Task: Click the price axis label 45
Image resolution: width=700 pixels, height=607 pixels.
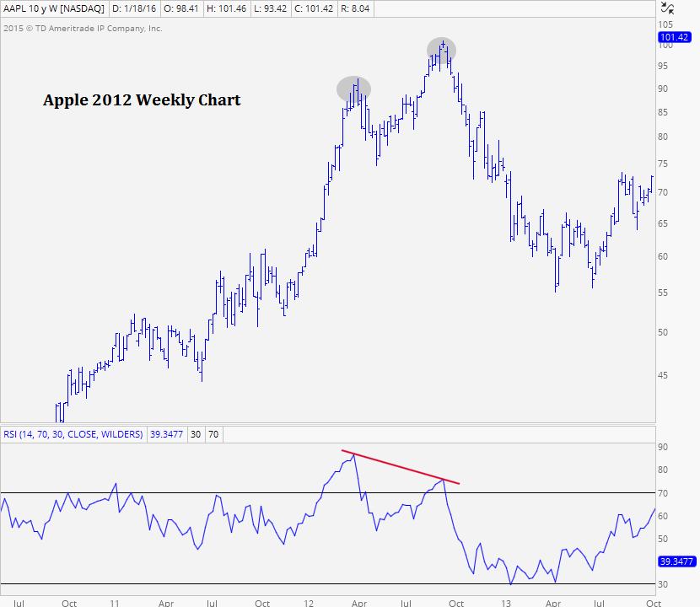Action: [x=663, y=375]
